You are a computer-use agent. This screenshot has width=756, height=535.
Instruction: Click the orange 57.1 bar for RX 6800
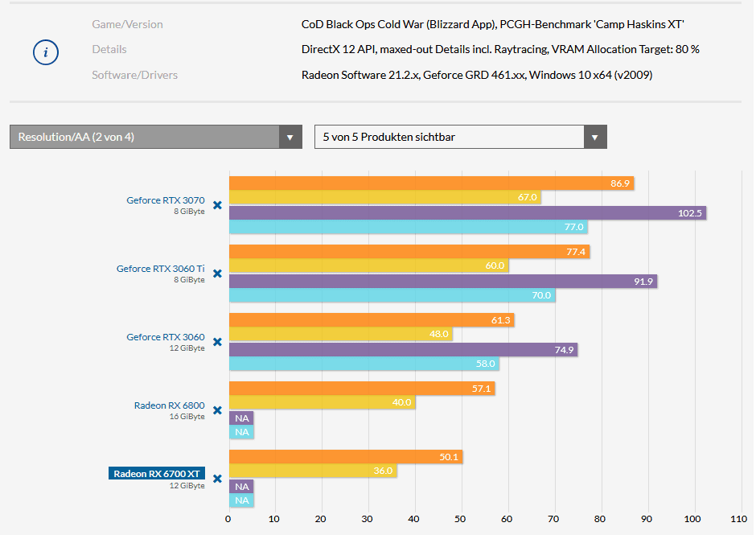click(362, 389)
